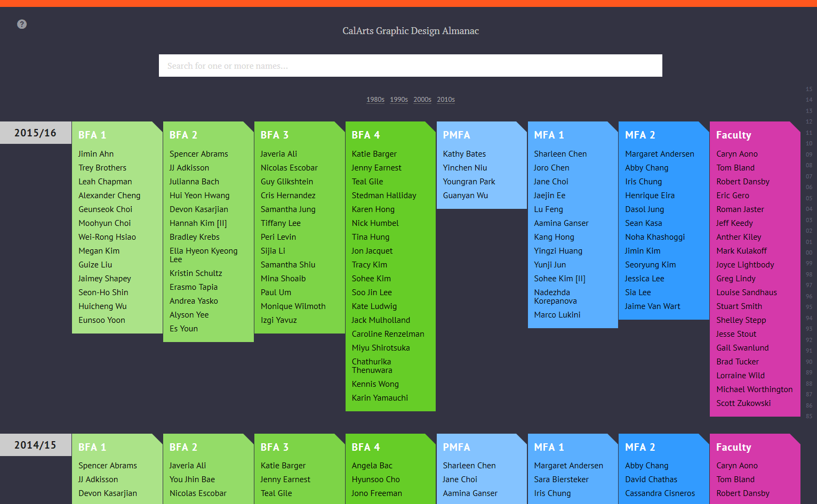Select Leah Chapman
Viewport: 817px width, 504px height.
[105, 182]
